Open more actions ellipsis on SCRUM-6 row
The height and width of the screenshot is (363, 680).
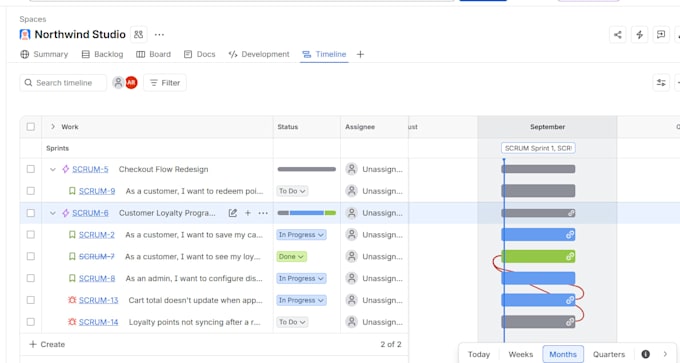click(x=263, y=213)
